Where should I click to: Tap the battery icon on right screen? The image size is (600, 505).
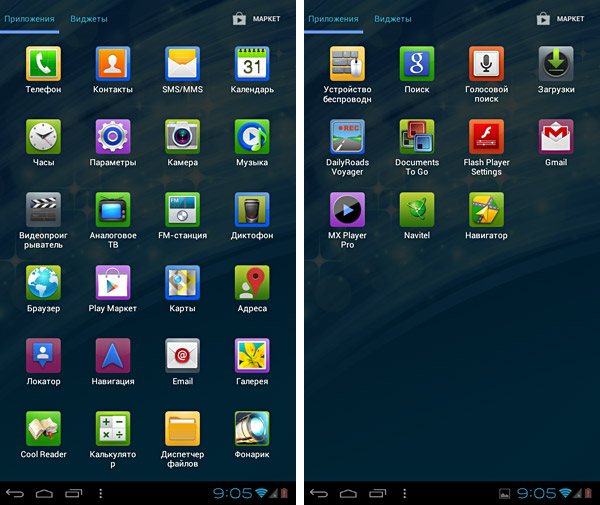[x=589, y=493]
